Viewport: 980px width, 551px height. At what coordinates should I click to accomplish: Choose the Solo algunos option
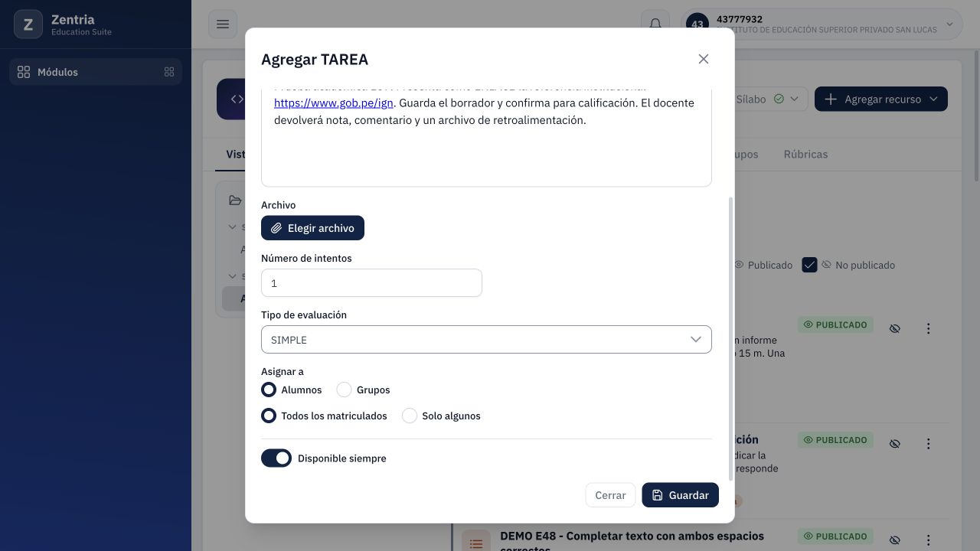[410, 416]
